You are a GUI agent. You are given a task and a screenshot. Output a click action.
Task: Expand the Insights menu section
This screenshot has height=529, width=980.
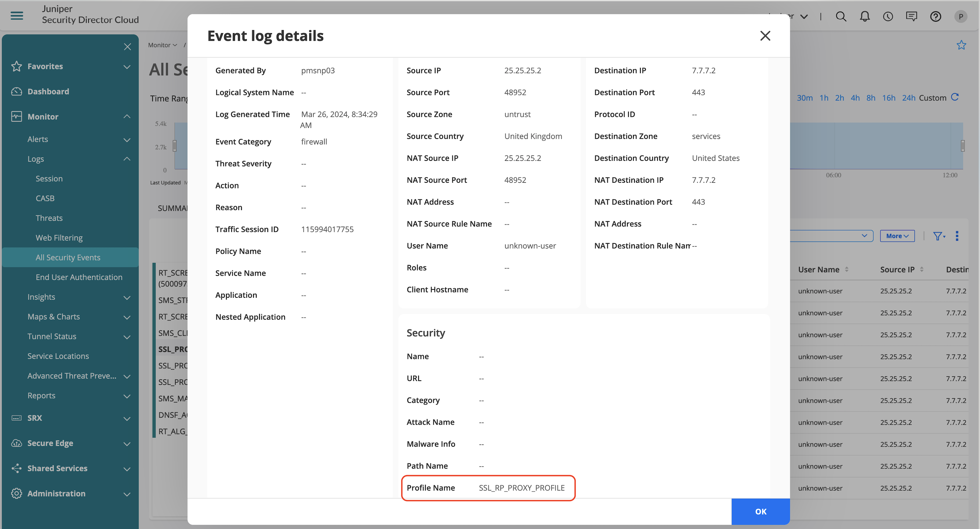[127, 297]
